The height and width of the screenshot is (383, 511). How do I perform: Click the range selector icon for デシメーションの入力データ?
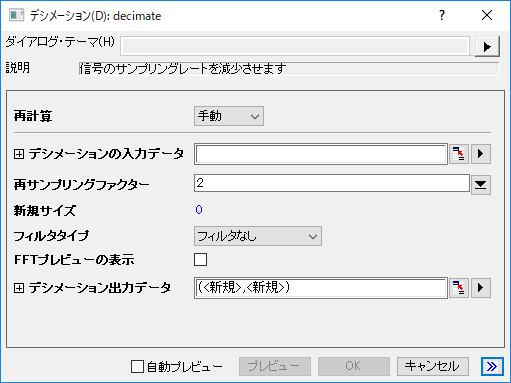[x=459, y=154]
